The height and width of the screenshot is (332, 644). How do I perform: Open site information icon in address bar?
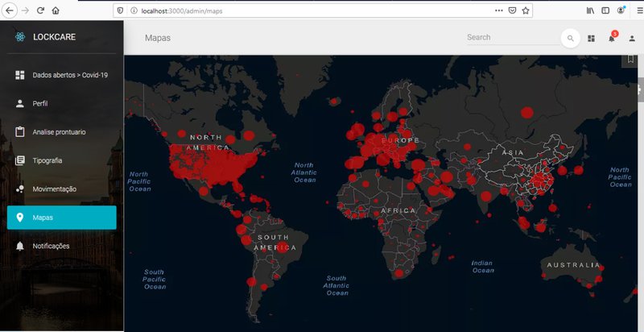(x=134, y=10)
